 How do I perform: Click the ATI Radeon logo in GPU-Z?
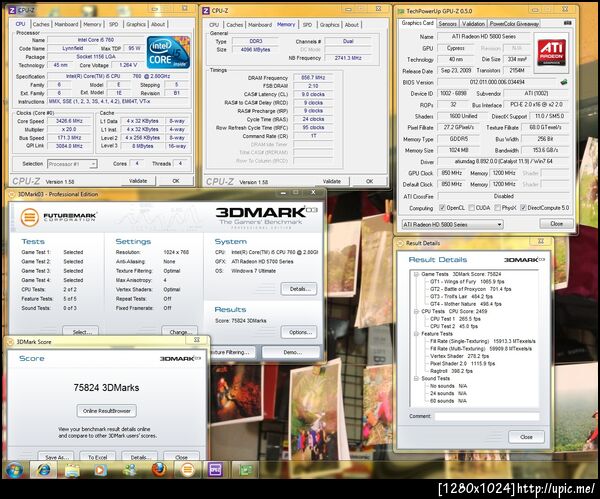(x=551, y=52)
